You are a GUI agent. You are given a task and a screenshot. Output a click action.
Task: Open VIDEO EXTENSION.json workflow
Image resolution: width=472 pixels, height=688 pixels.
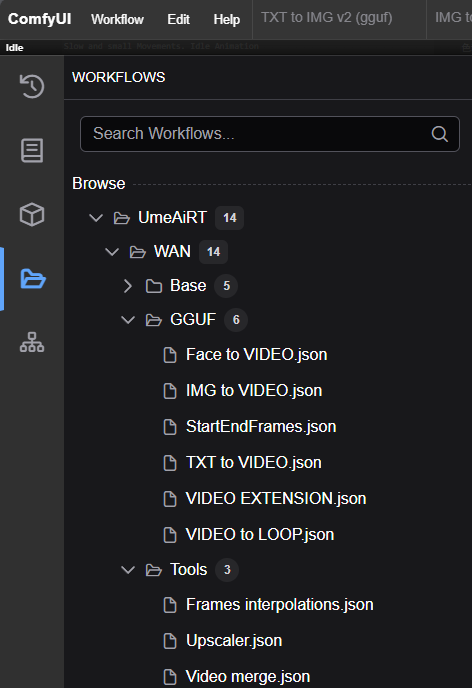click(x=276, y=498)
